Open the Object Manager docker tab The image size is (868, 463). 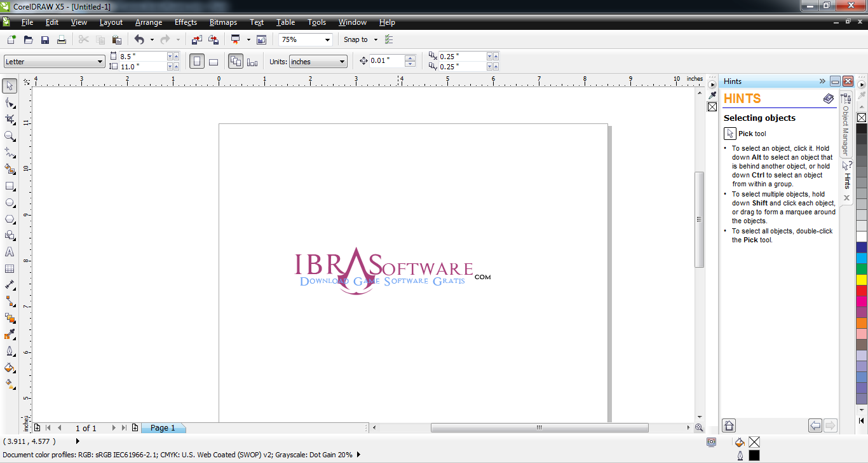pyautogui.click(x=846, y=125)
